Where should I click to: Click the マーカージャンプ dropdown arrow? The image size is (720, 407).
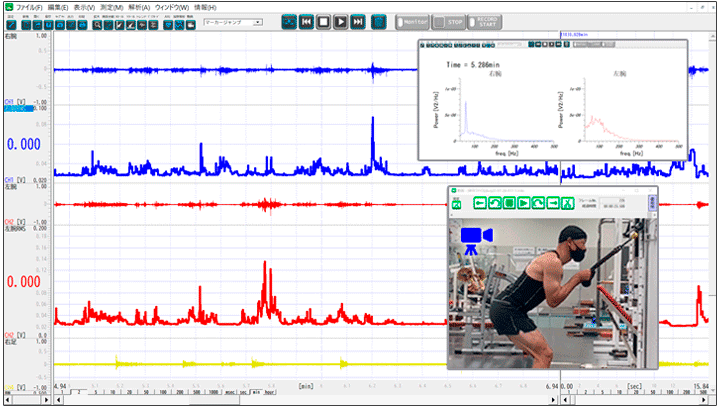click(258, 22)
